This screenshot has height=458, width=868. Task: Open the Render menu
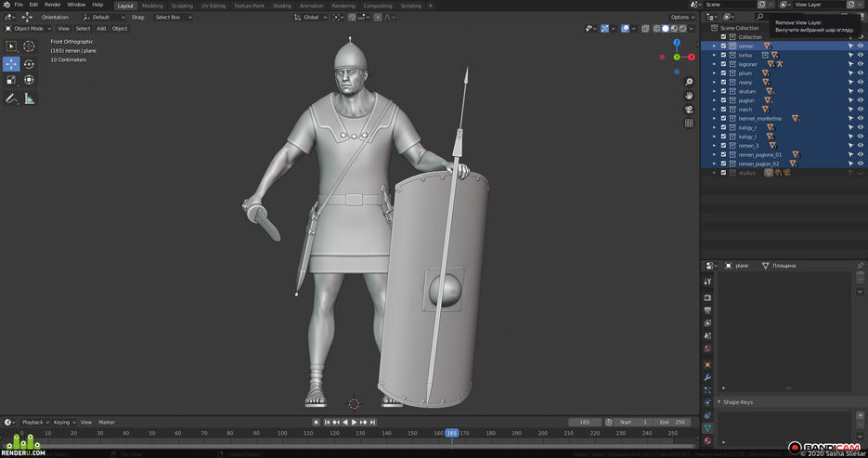click(x=53, y=5)
